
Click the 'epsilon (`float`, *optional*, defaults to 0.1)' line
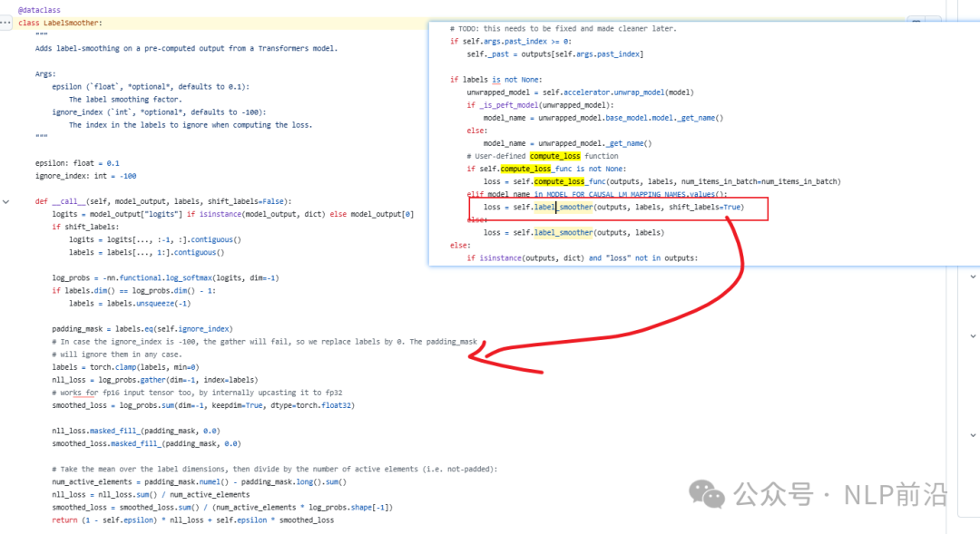(x=151, y=87)
